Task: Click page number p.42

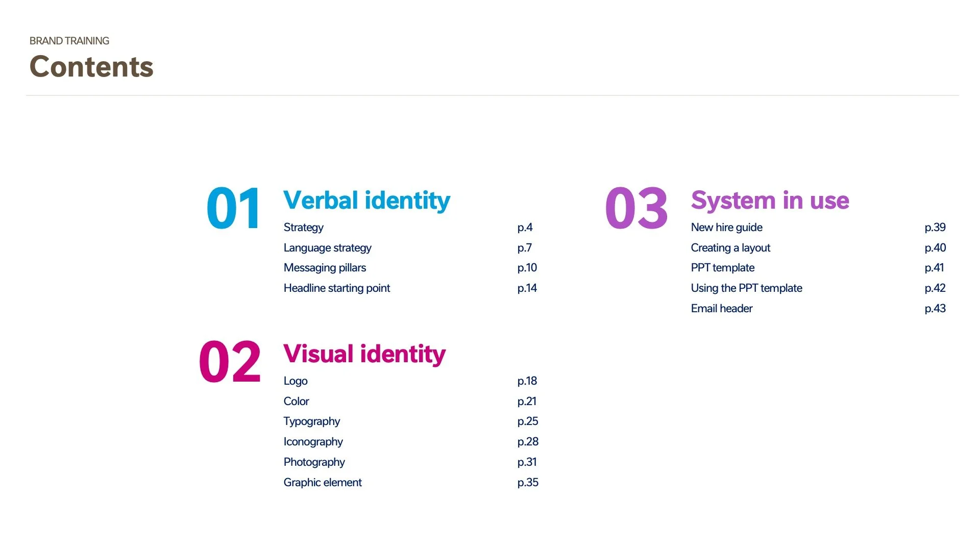Action: click(935, 288)
